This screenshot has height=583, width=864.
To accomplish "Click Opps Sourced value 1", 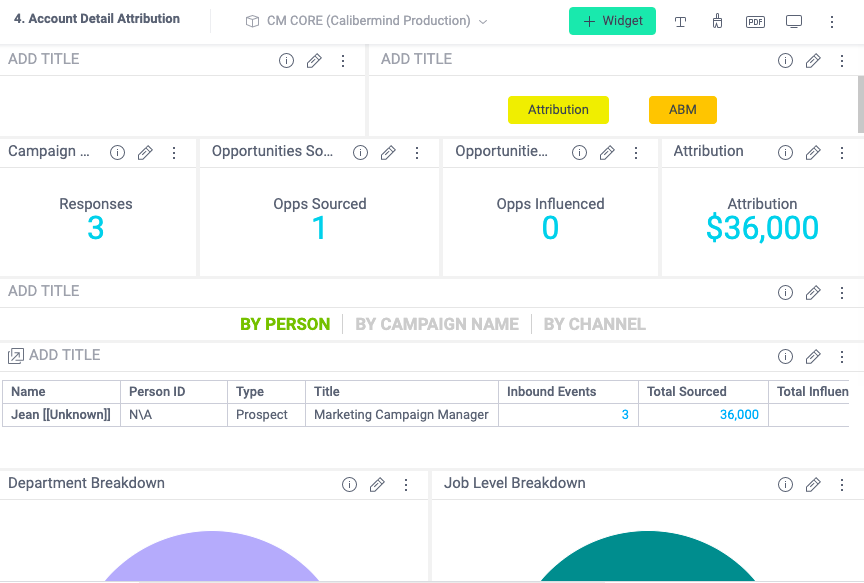I will click(x=319, y=228).
